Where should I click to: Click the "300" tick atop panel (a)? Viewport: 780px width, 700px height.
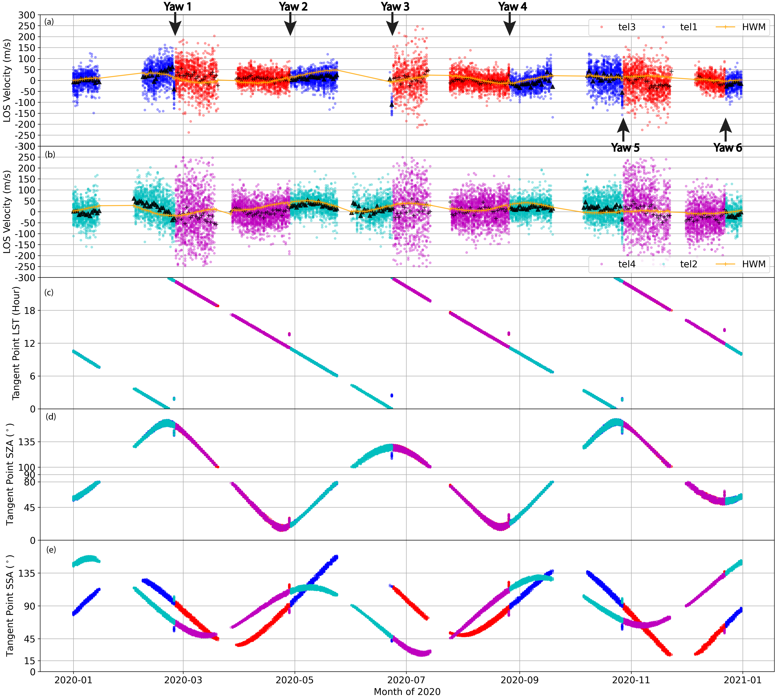27,15
